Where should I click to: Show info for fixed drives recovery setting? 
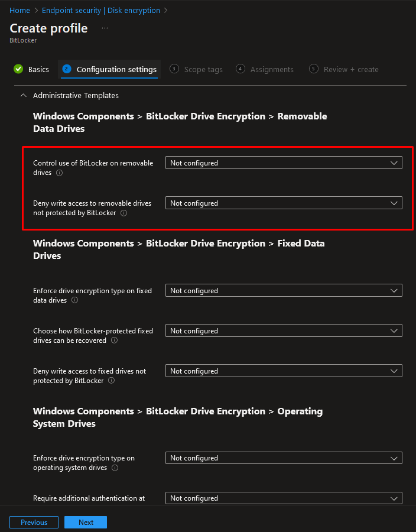pyautogui.click(x=114, y=340)
